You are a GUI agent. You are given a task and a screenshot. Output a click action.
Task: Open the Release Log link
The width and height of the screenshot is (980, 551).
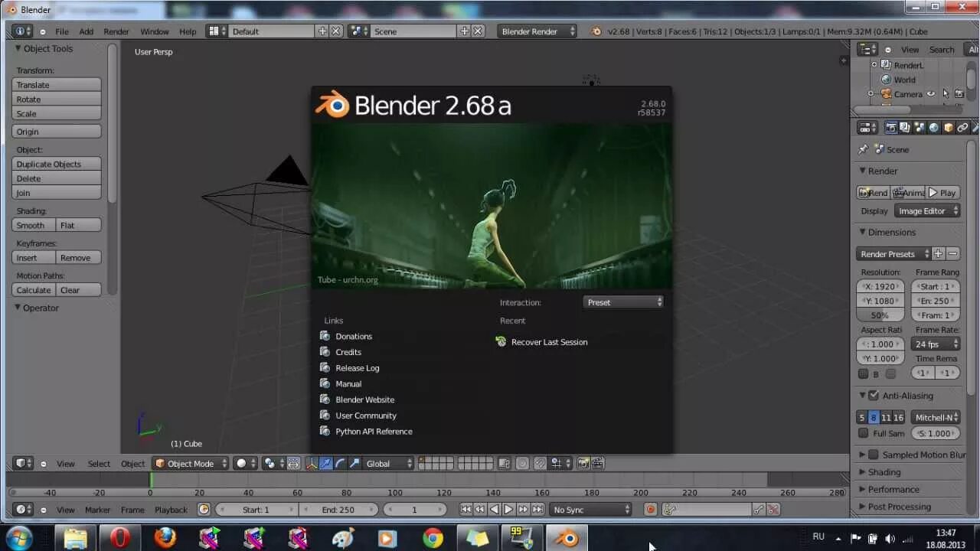[x=357, y=368]
